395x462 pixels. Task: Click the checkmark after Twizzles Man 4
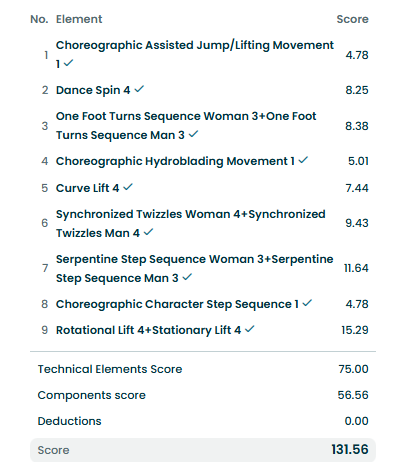(x=148, y=232)
